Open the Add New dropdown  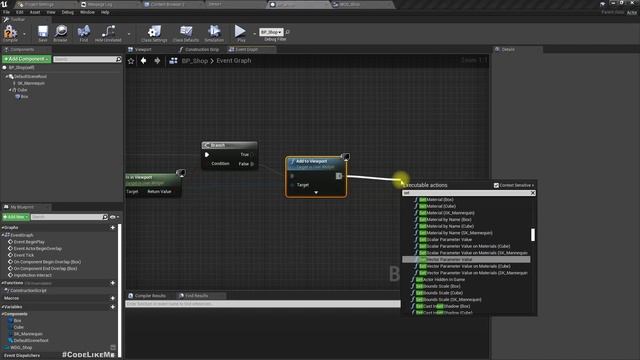[x=16, y=217]
